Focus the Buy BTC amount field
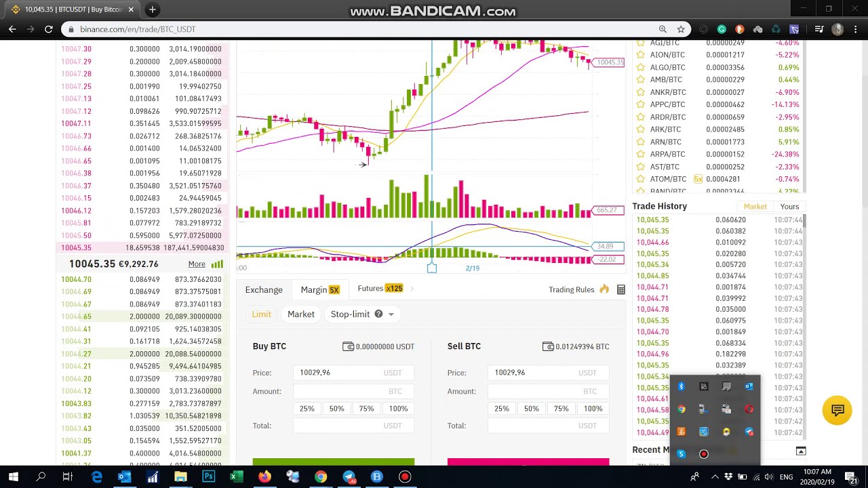This screenshot has height=488, width=868. (x=353, y=391)
